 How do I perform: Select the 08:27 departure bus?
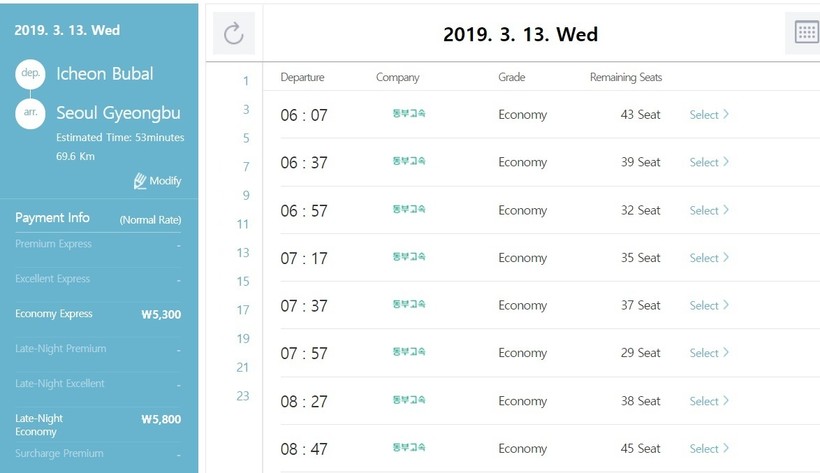coord(709,401)
